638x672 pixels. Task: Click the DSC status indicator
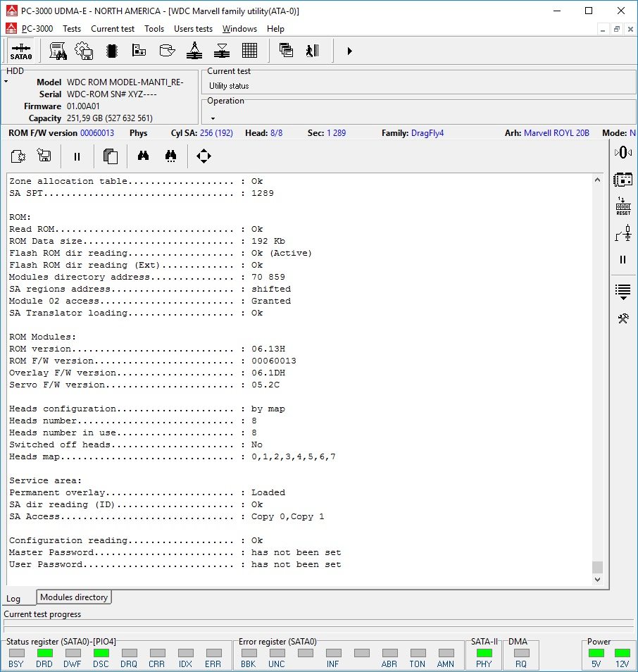click(101, 653)
